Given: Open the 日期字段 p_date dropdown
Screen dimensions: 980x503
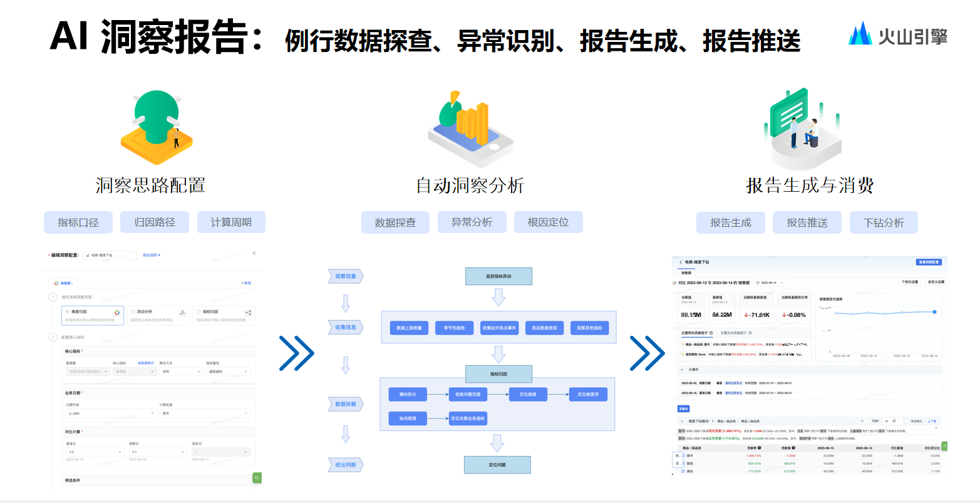Looking at the screenshot, I should [x=111, y=413].
